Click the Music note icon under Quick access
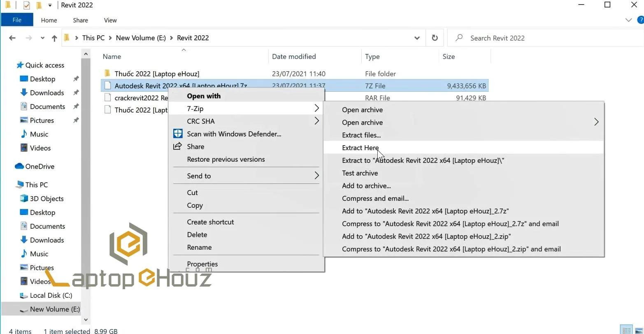Screen dimensions: 644x334 pyautogui.click(x=24, y=134)
